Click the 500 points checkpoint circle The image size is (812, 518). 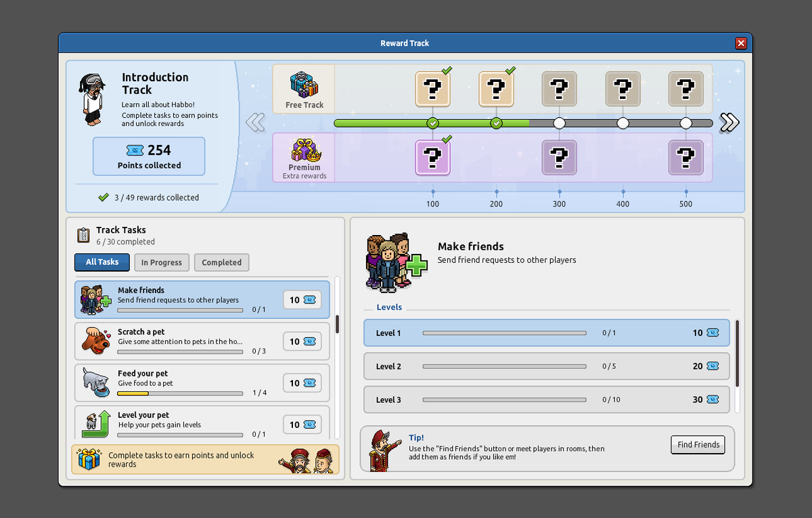coord(686,123)
